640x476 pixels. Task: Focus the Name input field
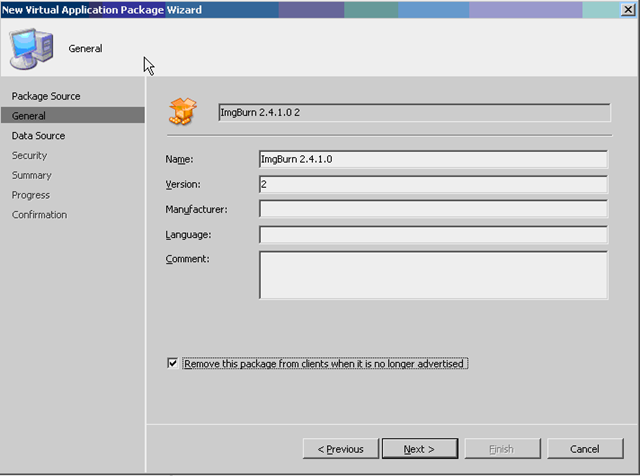(x=433, y=159)
